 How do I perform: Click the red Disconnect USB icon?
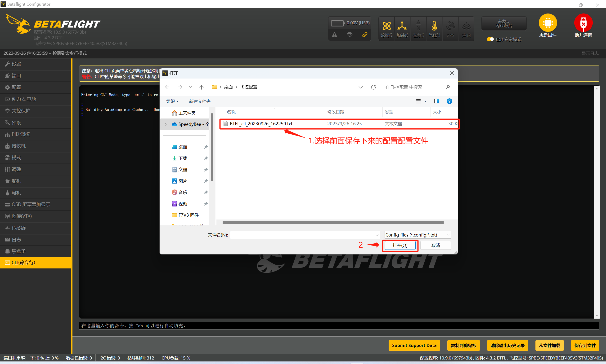click(583, 23)
